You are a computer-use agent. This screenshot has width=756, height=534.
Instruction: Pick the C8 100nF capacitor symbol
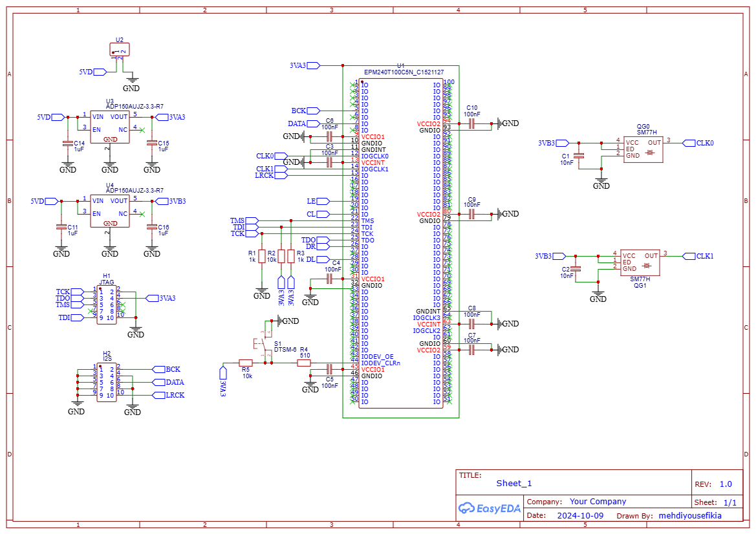point(472,324)
